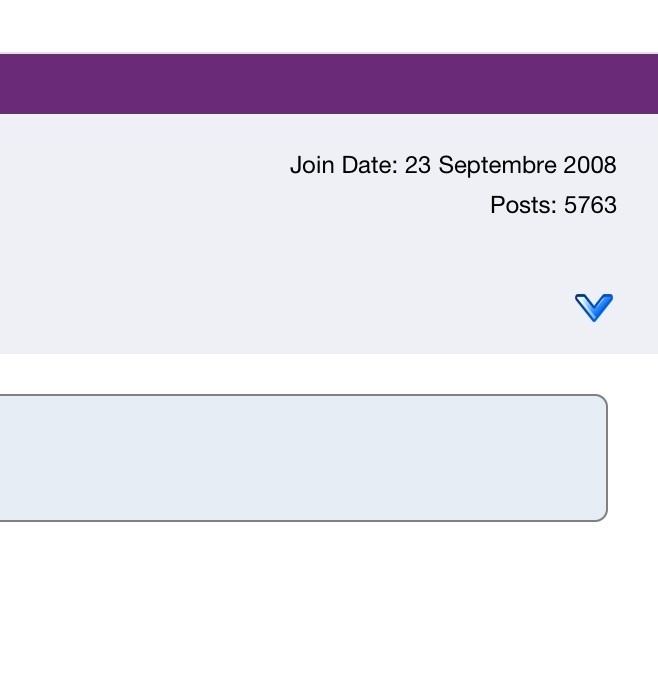Select the "23 Septembre 2008" date text

coord(510,165)
